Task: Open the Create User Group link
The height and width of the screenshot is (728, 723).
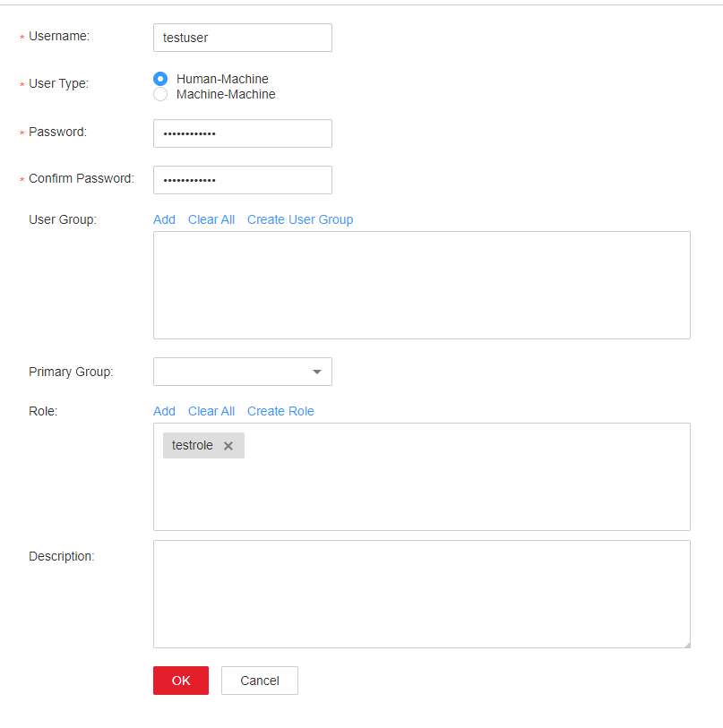Action: (x=300, y=219)
